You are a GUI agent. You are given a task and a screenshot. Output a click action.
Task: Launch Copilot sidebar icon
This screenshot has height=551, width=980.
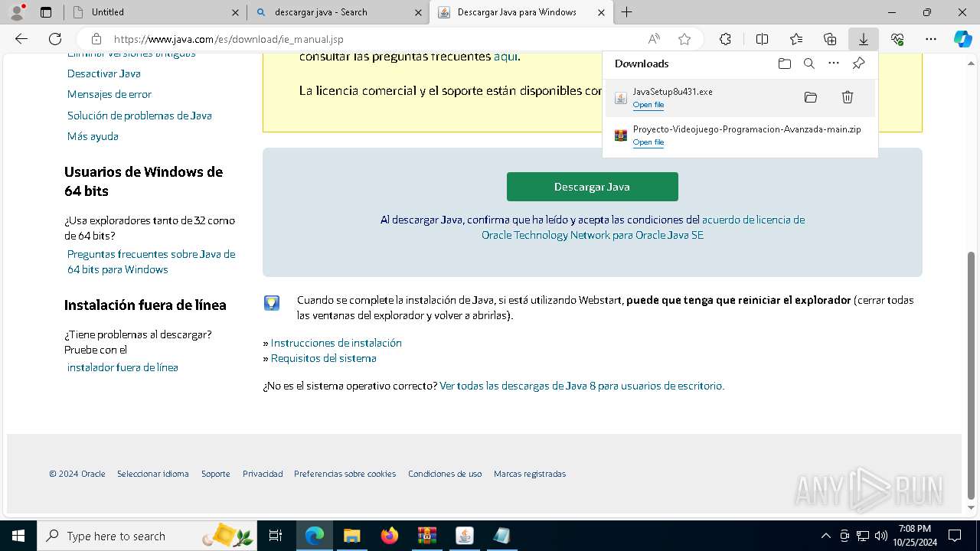point(963,39)
